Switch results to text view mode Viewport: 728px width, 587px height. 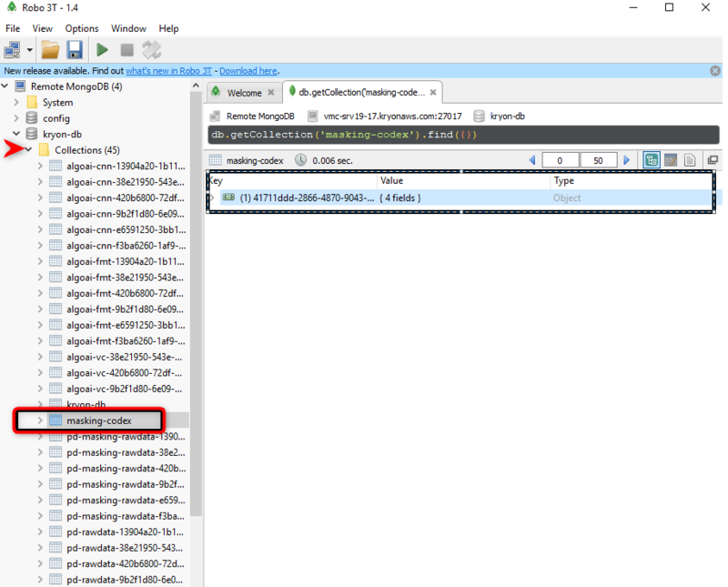pyautogui.click(x=690, y=160)
